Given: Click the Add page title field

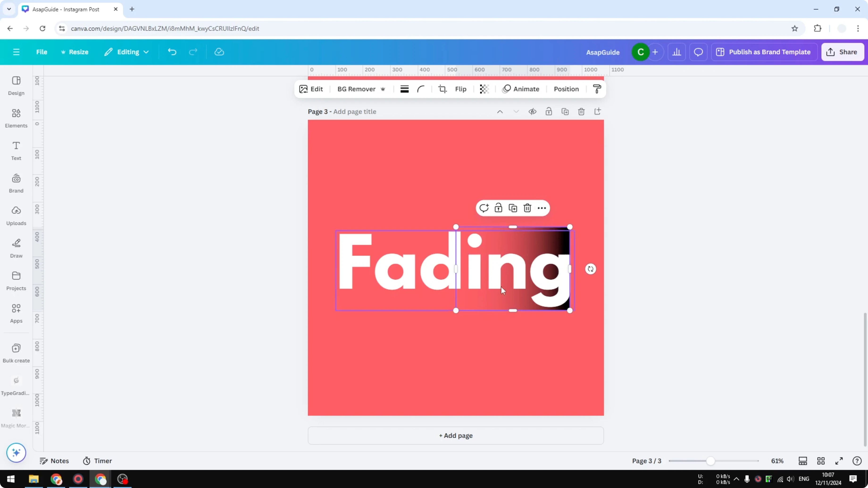Looking at the screenshot, I should coord(355,112).
